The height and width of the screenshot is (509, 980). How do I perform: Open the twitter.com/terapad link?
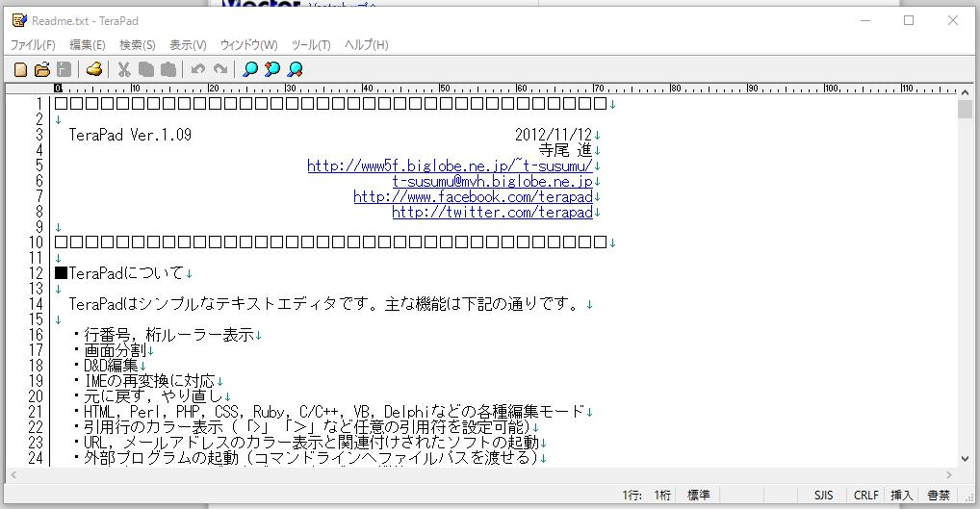point(492,212)
